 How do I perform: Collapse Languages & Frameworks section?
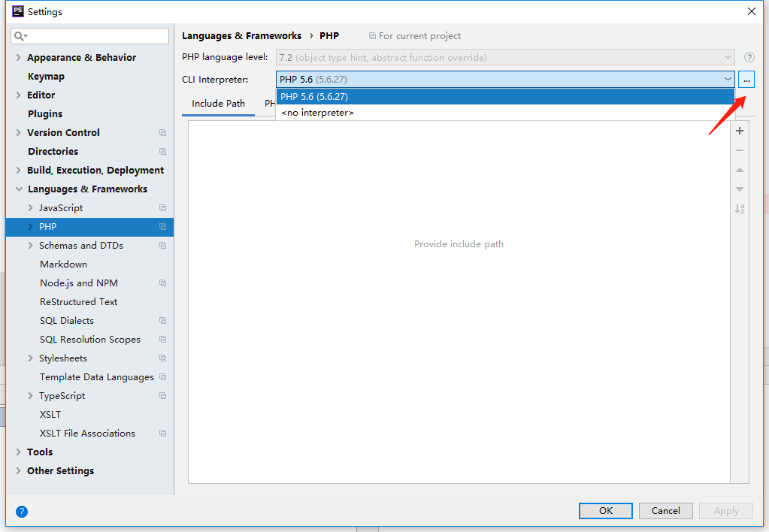pos(19,189)
